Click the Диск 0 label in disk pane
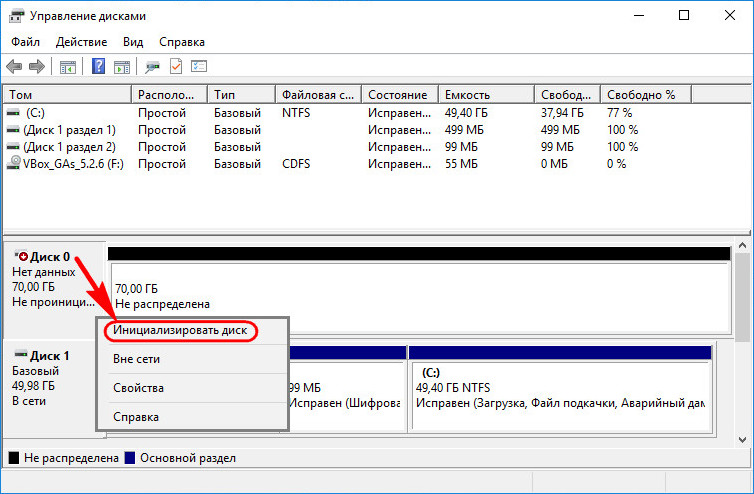Image resolution: width=754 pixels, height=494 pixels. pyautogui.click(x=50, y=257)
